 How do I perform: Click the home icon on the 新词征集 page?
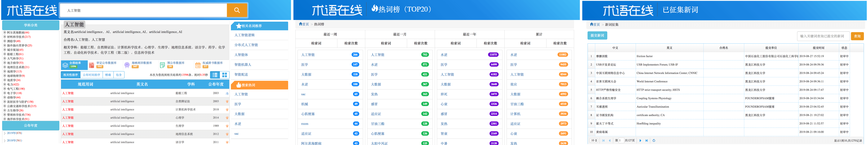click(591, 24)
